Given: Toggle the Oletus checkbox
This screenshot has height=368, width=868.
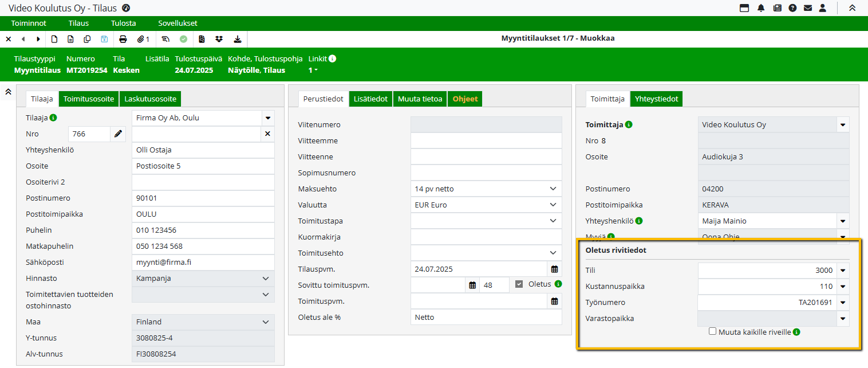Looking at the screenshot, I should pyautogui.click(x=519, y=284).
